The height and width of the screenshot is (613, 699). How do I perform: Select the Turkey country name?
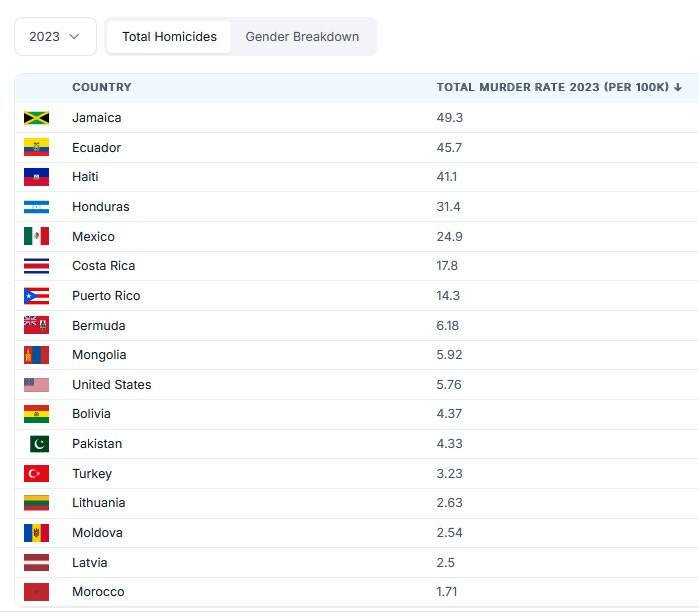(x=92, y=474)
